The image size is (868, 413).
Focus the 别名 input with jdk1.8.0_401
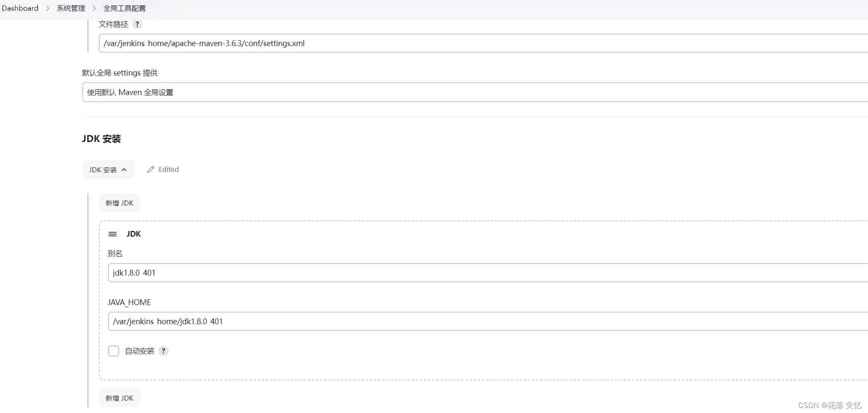[x=488, y=273]
